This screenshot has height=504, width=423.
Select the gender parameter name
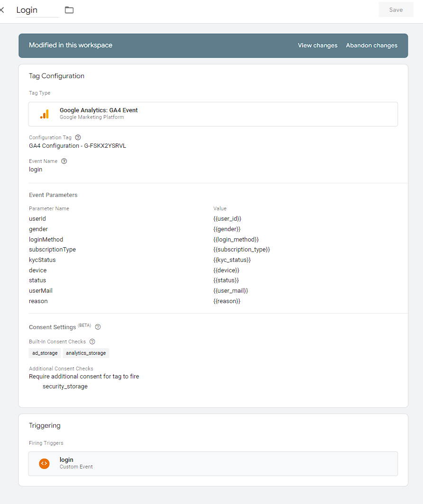coord(38,229)
